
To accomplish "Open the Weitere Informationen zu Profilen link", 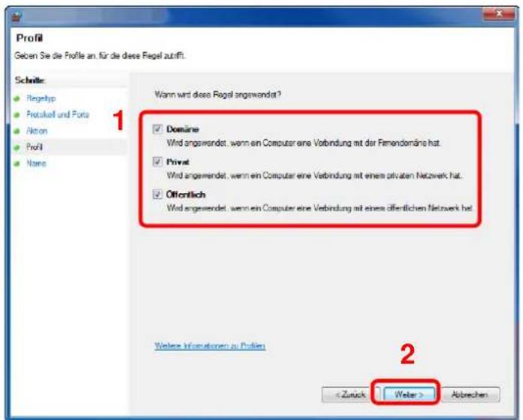I will click(x=210, y=346).
